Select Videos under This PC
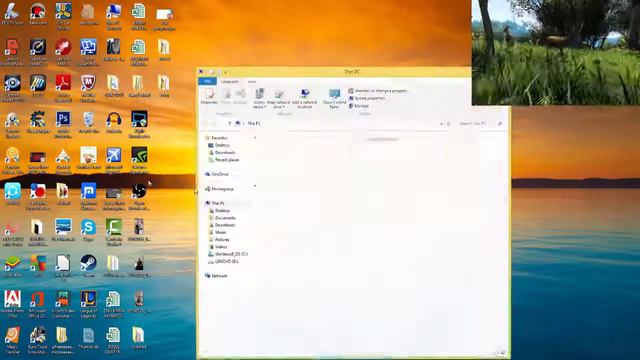The width and height of the screenshot is (640, 360). (x=218, y=247)
